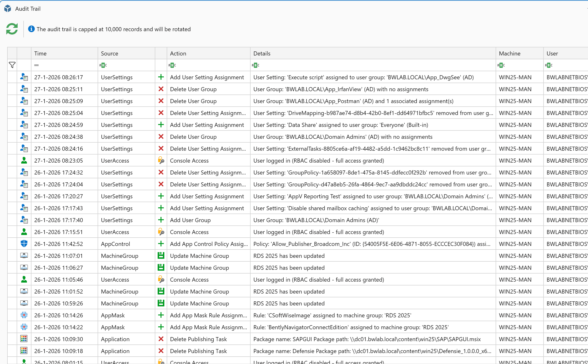Open the Action column ABC filter operator
The height and width of the screenshot is (364, 588).
tap(172, 65)
